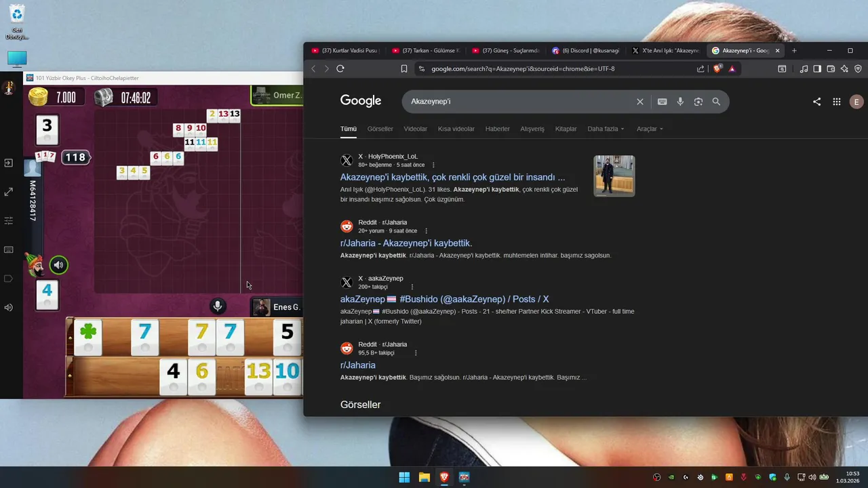
Task: Open the music note playlist icon
Action: point(804,68)
